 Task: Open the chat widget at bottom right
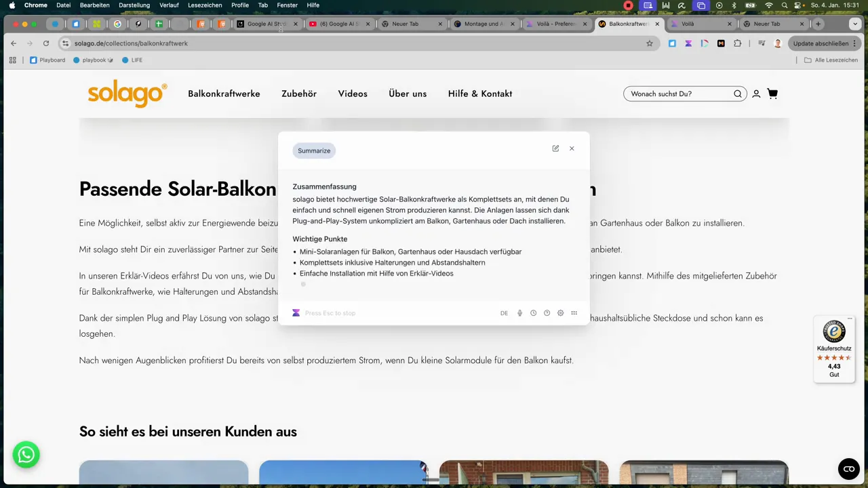click(848, 468)
